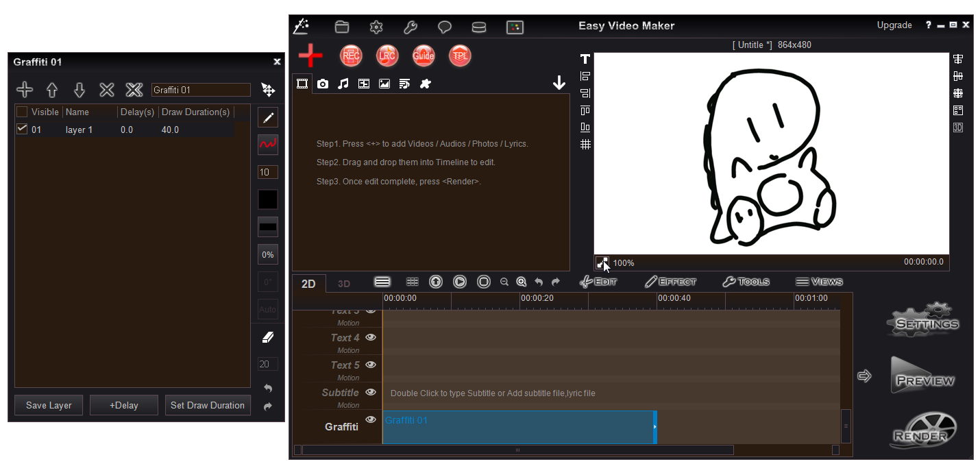
Task: Click the Render button
Action: click(922, 430)
